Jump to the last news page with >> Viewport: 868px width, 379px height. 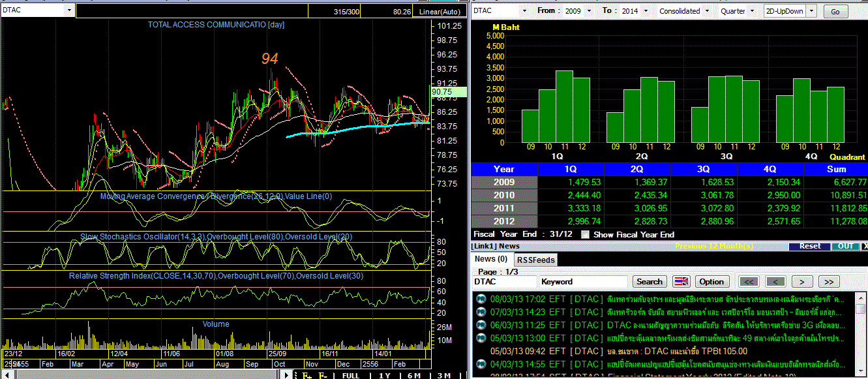pyautogui.click(x=828, y=282)
